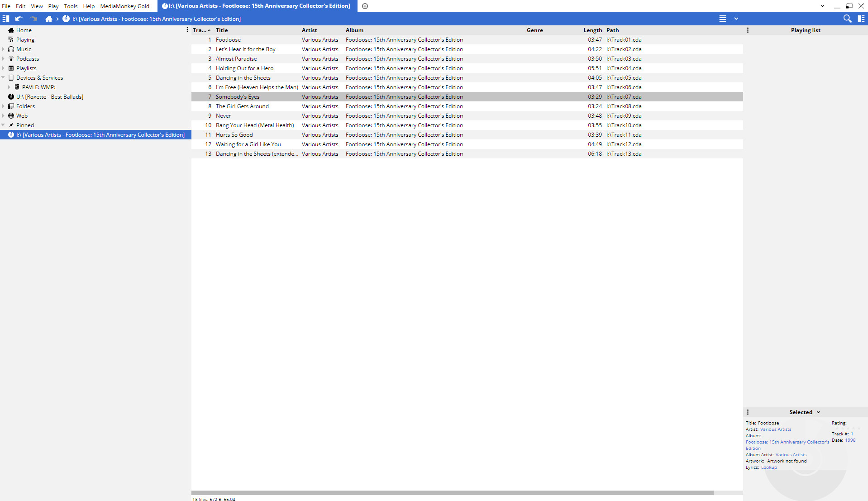Click the Lyrics Lookup link
Screen dimensions: 868x501
769,468
